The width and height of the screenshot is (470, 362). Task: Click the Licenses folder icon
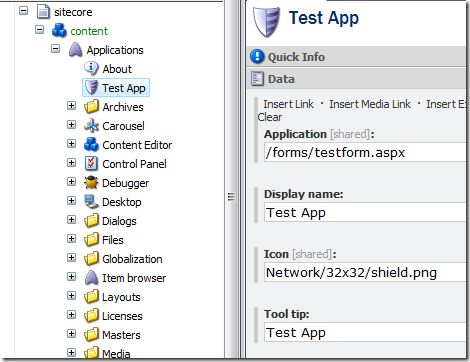click(x=91, y=316)
